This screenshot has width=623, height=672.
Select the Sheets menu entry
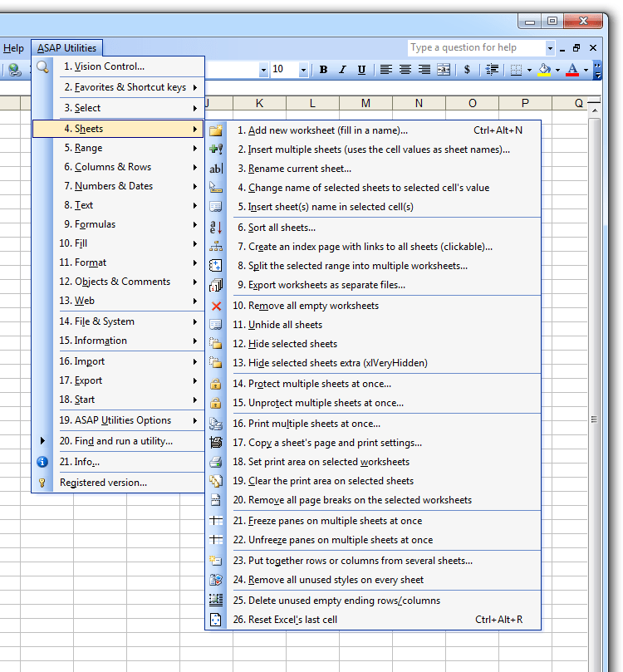coord(118,129)
